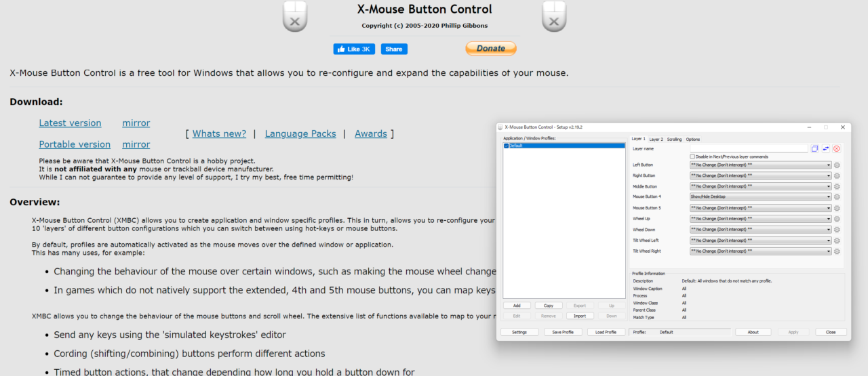Open gear settings for Wheel Up
This screenshot has height=376, width=868.
837,219
